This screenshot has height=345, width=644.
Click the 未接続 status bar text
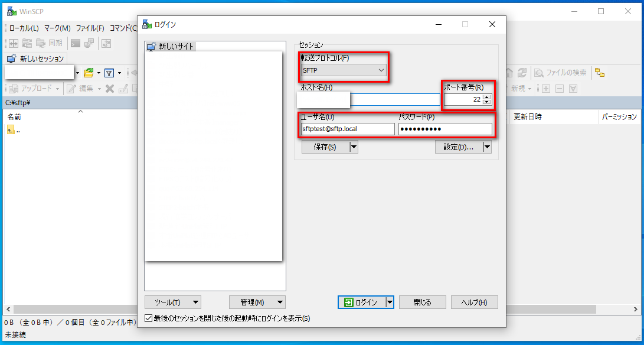click(15, 335)
